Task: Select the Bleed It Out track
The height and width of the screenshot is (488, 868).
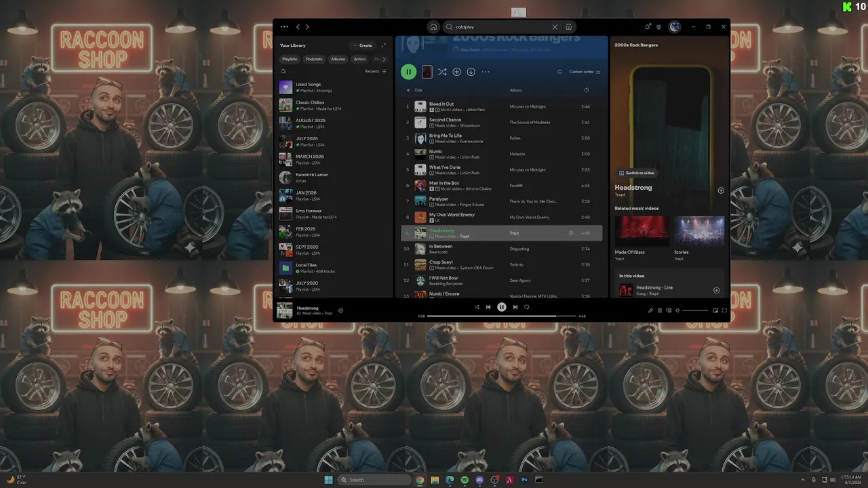Action: 501,106
